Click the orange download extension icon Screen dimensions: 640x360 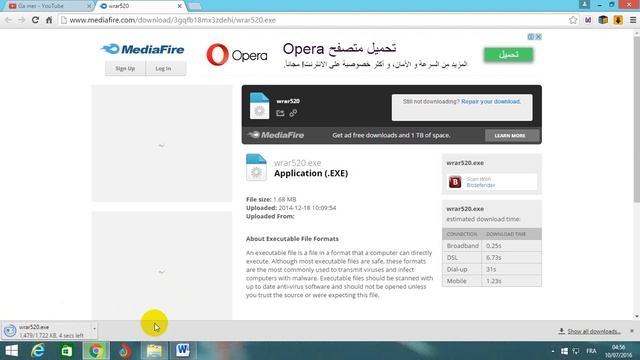click(618, 20)
